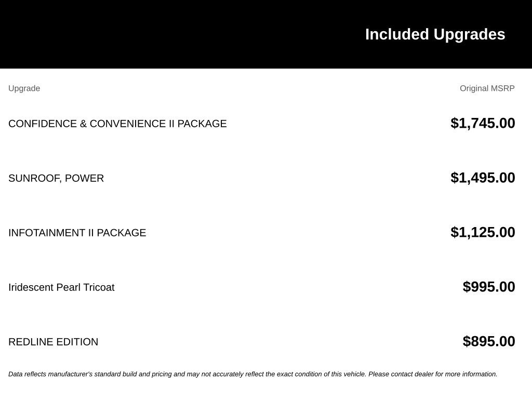Click 'Please contact dealer' sentence in disclaimer
532x399 pixels.
(433, 374)
